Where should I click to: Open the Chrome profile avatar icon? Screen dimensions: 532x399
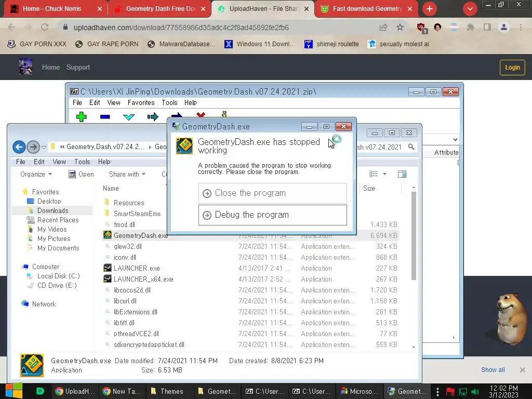click(x=504, y=27)
